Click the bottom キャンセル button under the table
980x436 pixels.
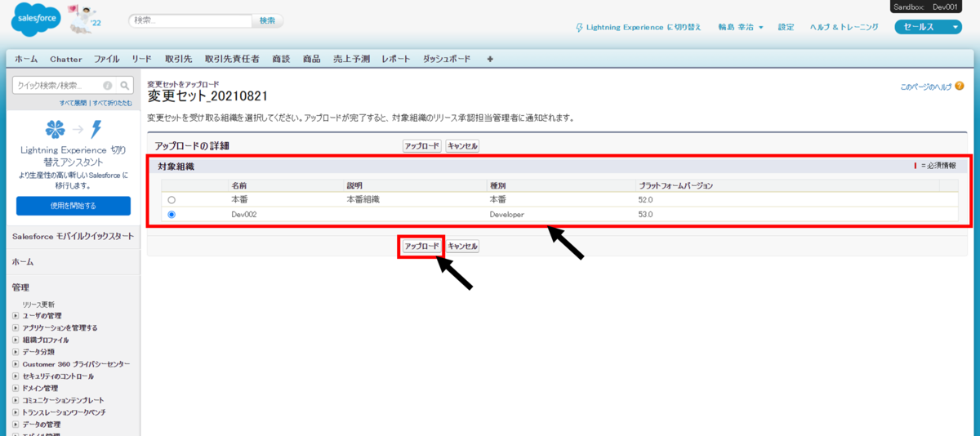pyautogui.click(x=462, y=246)
